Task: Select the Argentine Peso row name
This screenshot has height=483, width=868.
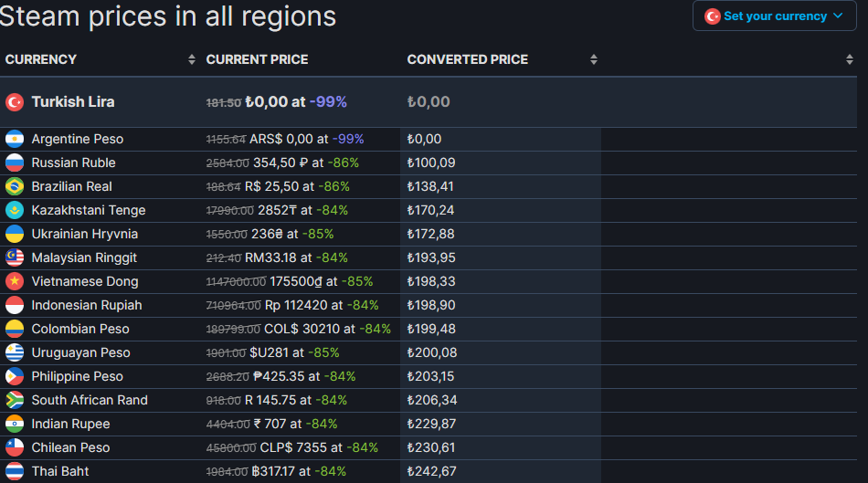Action: pyautogui.click(x=78, y=139)
